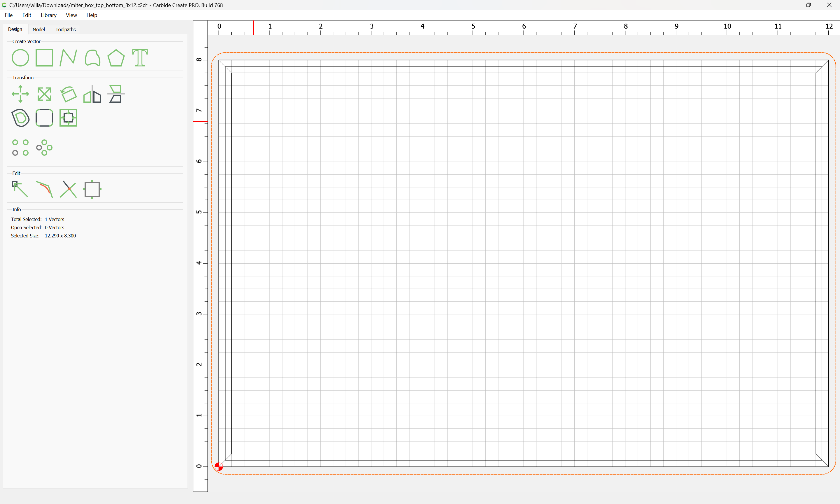
Task: Select the Regular Polygon tool
Action: point(116,58)
